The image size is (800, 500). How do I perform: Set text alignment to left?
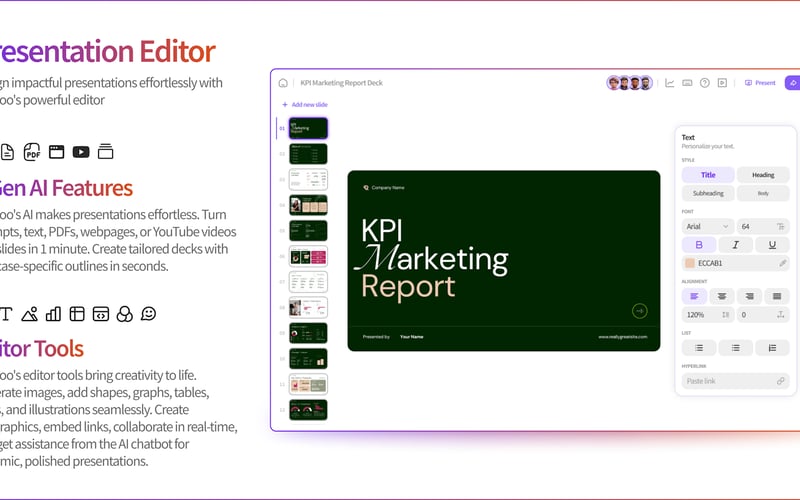point(694,296)
